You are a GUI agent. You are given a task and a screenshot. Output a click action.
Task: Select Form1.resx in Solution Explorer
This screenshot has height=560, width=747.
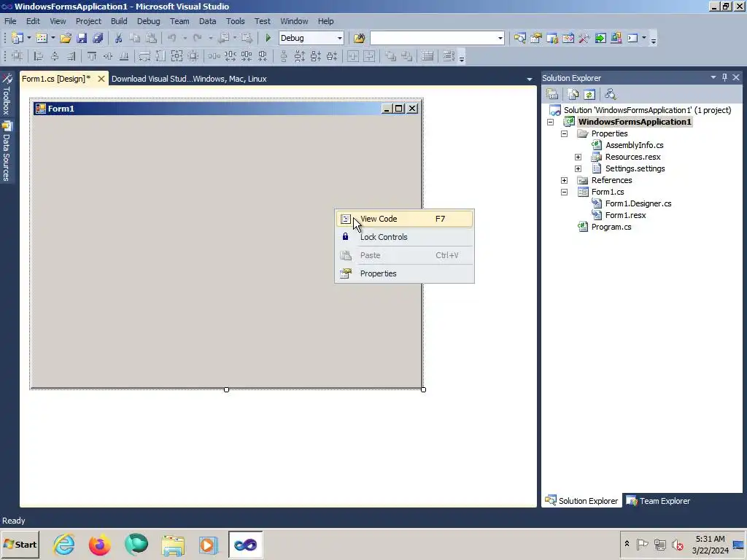625,215
